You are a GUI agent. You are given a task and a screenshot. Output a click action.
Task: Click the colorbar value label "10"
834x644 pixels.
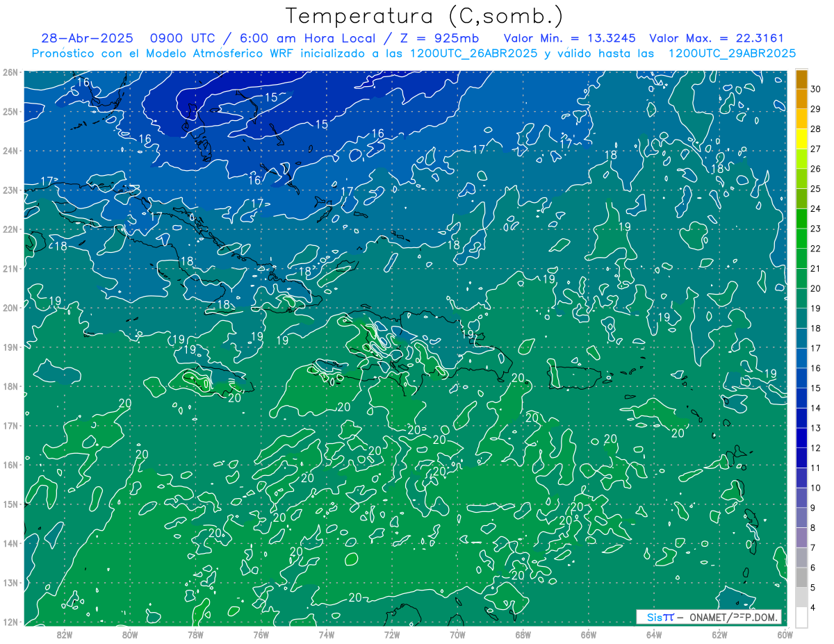click(x=816, y=488)
